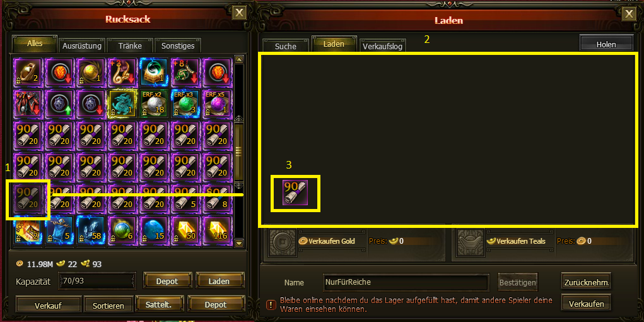Switch to the Suche tab
This screenshot has width=644, height=322.
coord(286,46)
